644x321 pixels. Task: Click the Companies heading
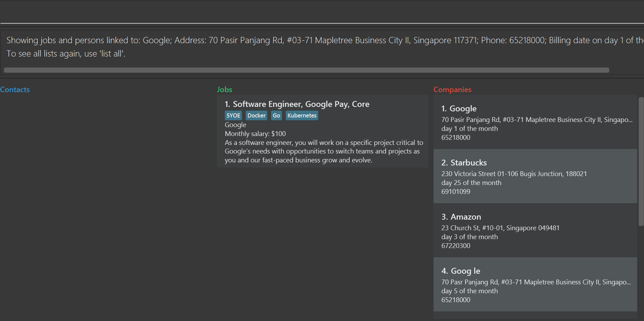(x=452, y=89)
